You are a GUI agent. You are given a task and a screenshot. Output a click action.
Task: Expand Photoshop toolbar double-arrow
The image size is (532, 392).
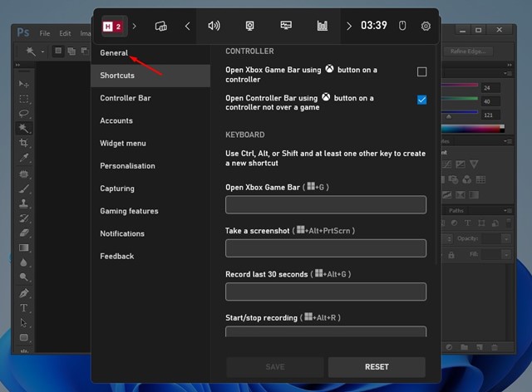[17, 65]
